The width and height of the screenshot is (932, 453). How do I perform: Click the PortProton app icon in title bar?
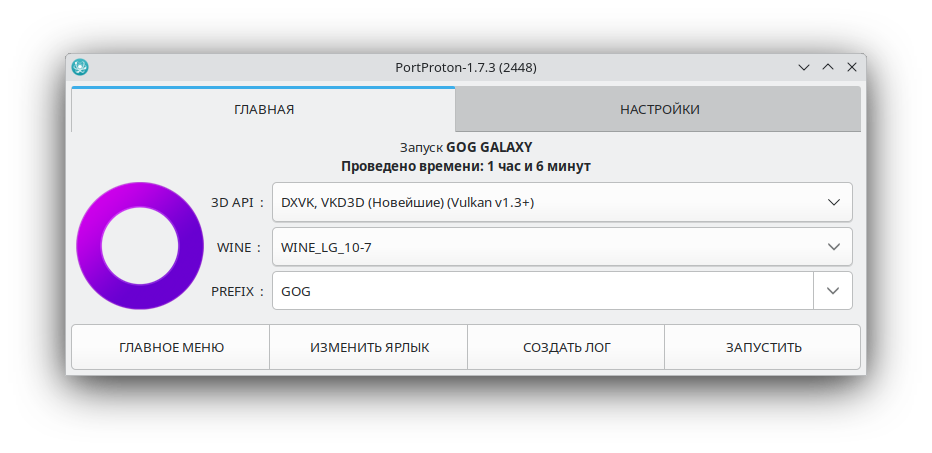[81, 67]
